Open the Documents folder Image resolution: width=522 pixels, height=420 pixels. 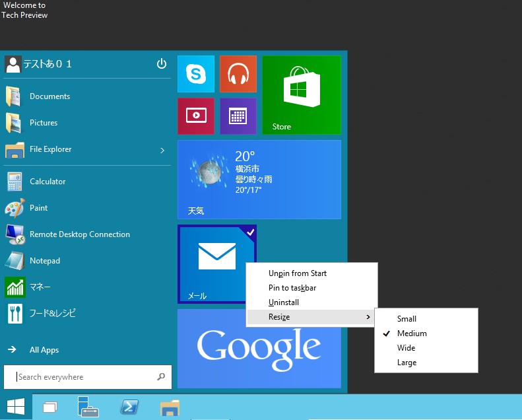coord(87,96)
